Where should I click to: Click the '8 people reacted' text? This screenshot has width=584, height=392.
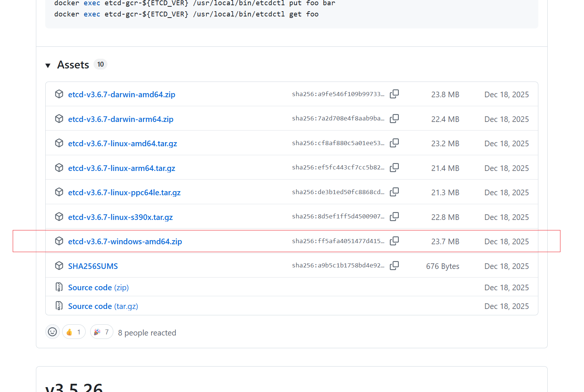147,333
